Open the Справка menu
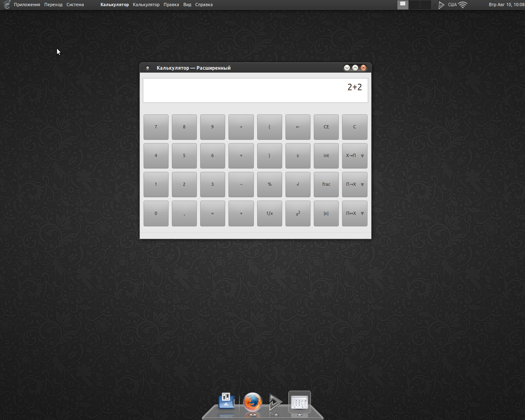 click(x=204, y=5)
